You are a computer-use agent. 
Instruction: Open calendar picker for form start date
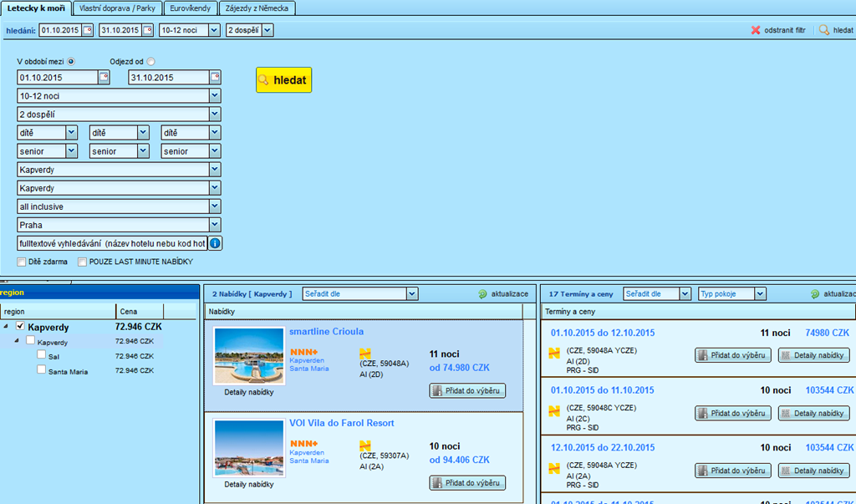coord(104,78)
